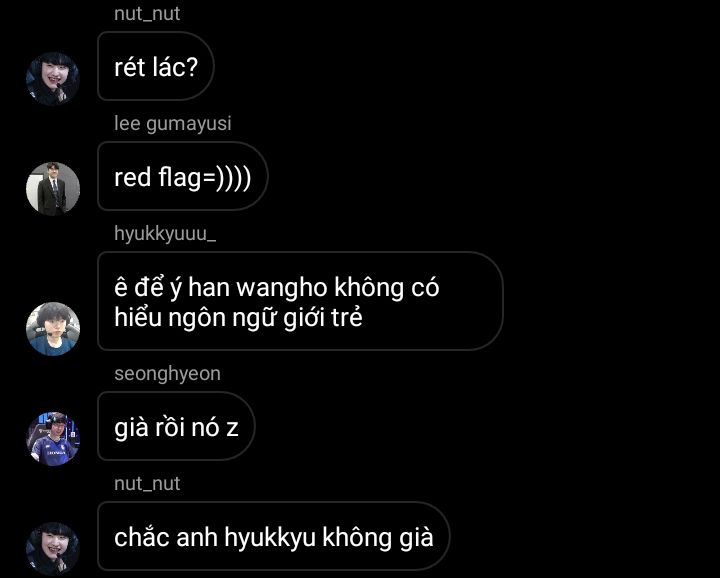Open hyukkyuuu_'s round avatar

pos(53,329)
